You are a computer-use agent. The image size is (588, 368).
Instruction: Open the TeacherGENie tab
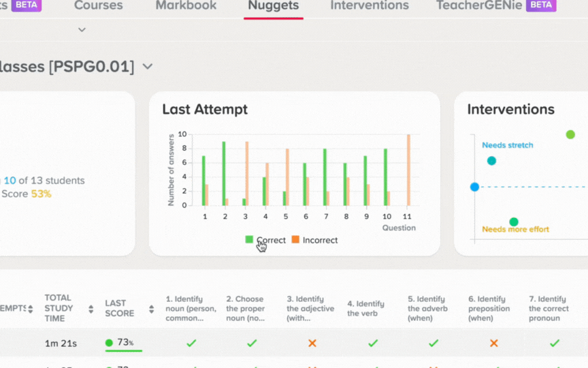click(x=479, y=5)
